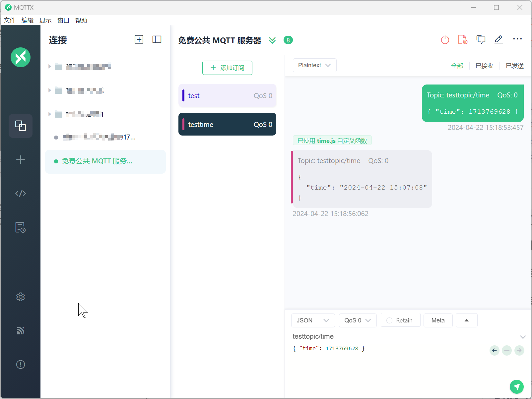This screenshot has height=399, width=532.
Task: Open the Meta button
Action: 438,320
